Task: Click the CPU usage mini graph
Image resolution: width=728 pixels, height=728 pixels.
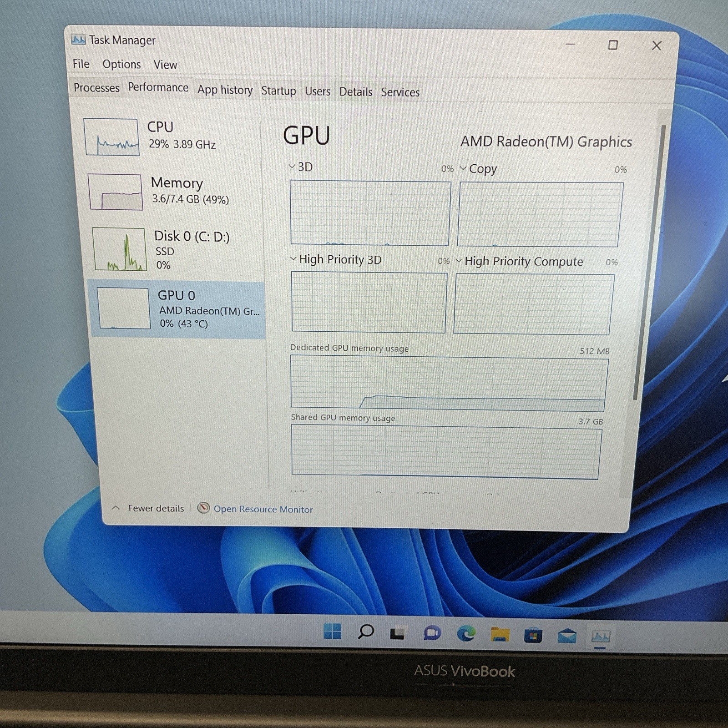Action: click(112, 137)
